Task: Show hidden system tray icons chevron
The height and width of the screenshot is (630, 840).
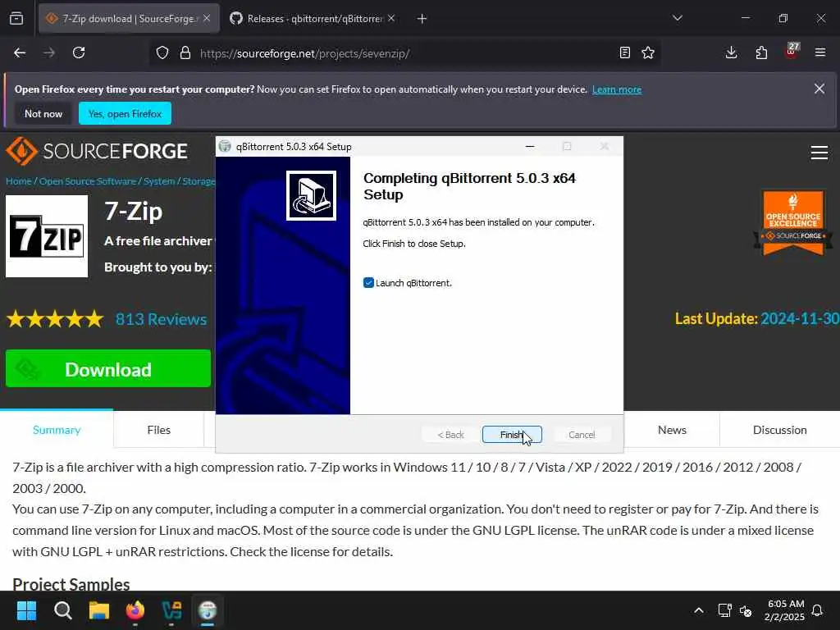Action: 699,610
